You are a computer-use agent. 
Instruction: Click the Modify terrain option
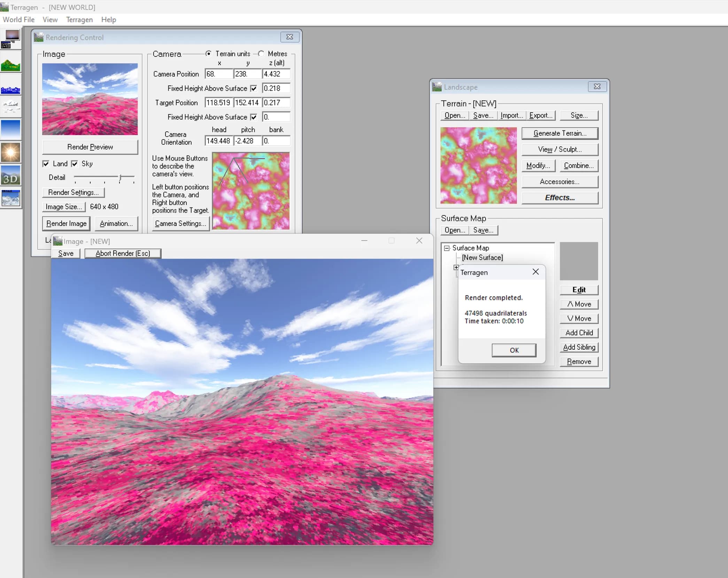pyautogui.click(x=539, y=166)
